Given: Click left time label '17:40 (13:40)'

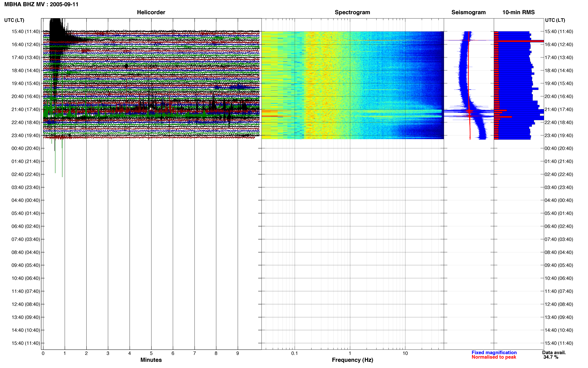Looking at the screenshot, I should click(x=26, y=57).
